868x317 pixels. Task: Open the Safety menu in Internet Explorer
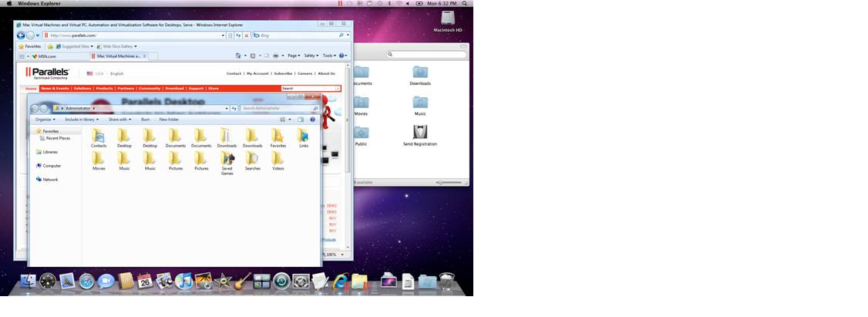pyautogui.click(x=311, y=56)
